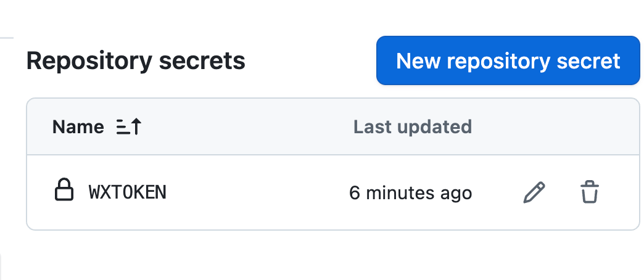644x280 pixels.
Task: Click the Repository secrets heading
Action: click(136, 61)
